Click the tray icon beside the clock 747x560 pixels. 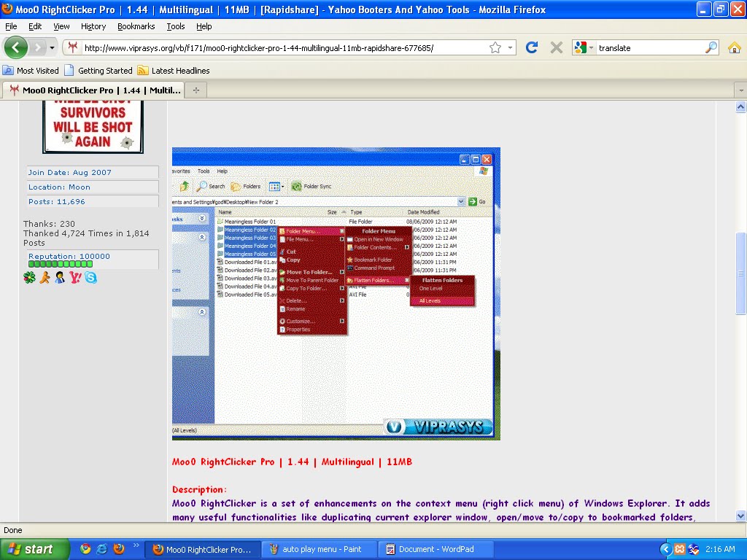click(694, 550)
